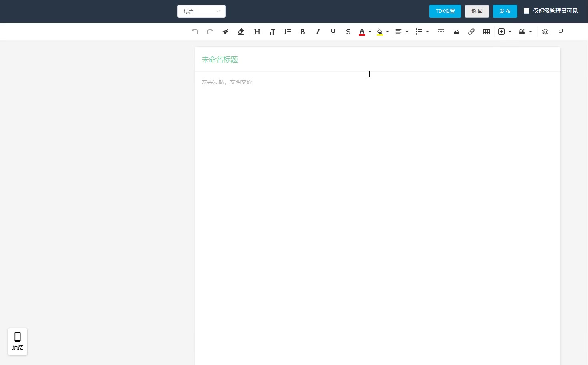Select the format painter brush icon
The height and width of the screenshot is (365, 588).
coord(226,32)
